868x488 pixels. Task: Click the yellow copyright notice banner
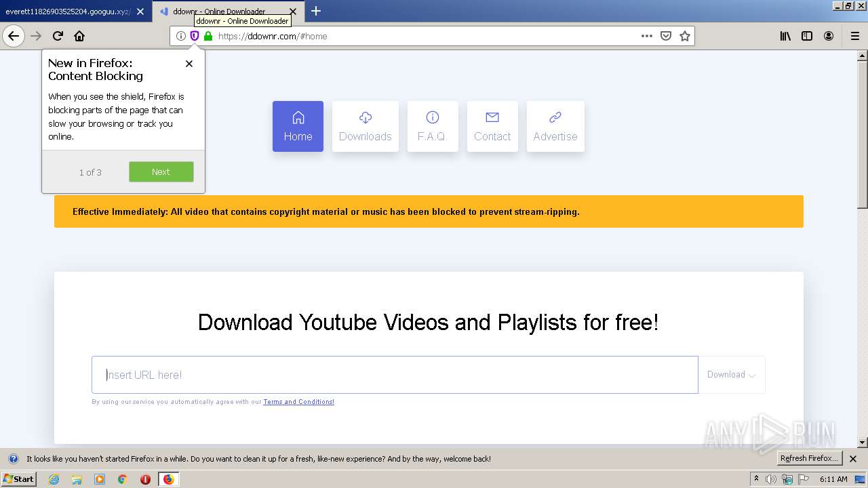[x=429, y=211]
